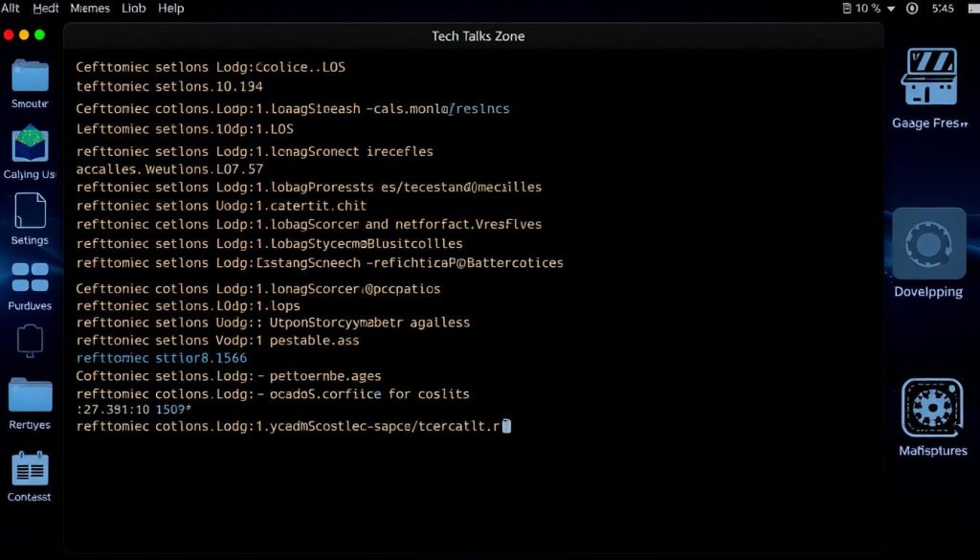Click the battery icon in the top bar
Screen dimensions: 980x560
tap(846, 9)
